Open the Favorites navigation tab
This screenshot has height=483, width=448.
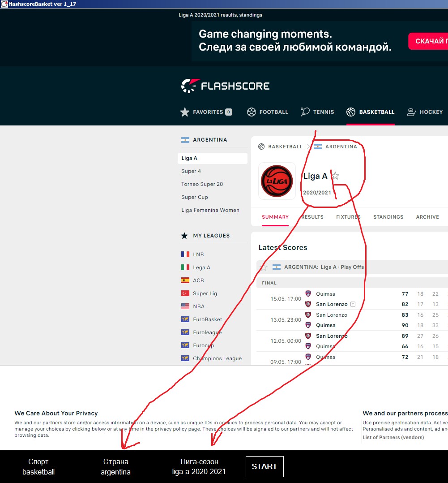(x=206, y=112)
